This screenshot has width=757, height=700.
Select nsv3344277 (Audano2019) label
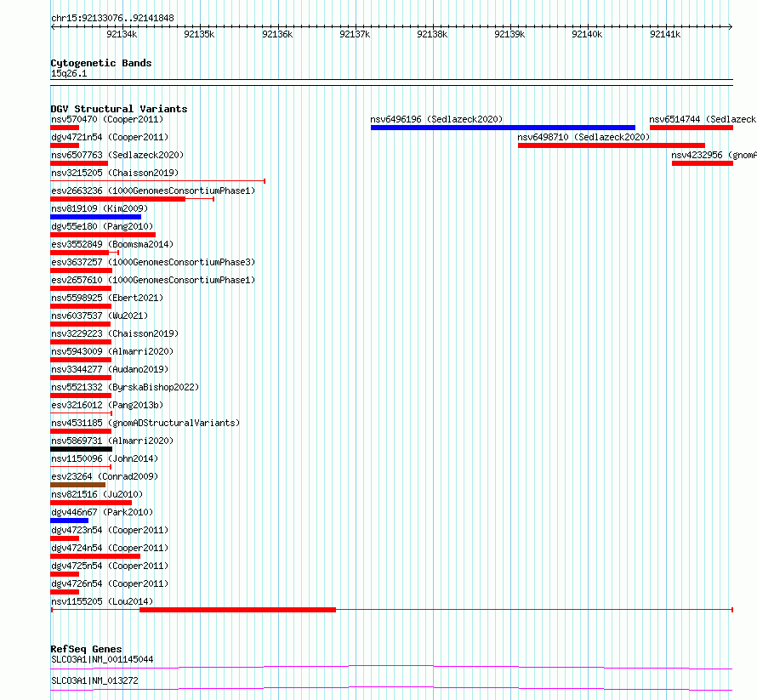tap(110, 369)
